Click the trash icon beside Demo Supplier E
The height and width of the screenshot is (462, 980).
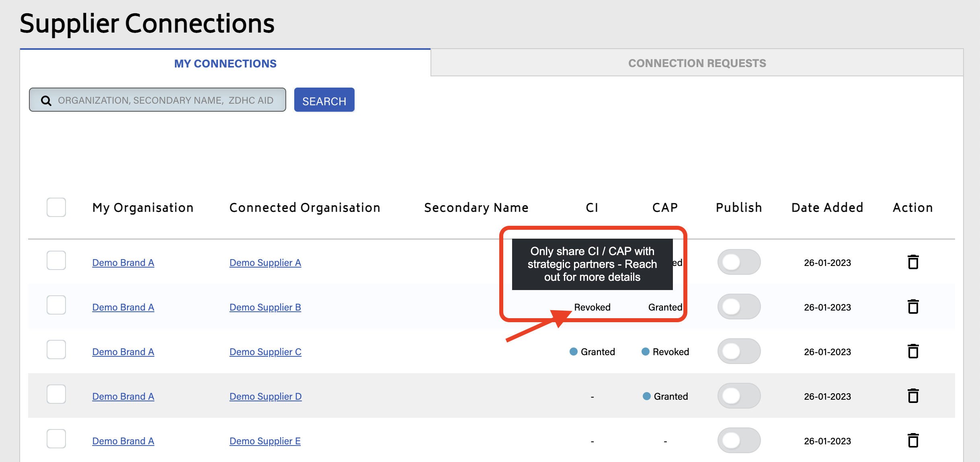click(x=913, y=440)
